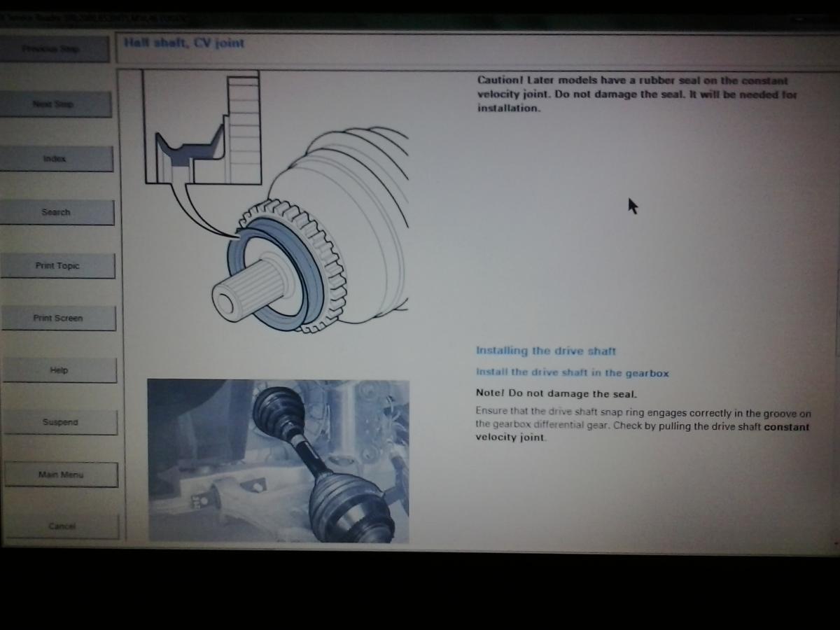Click the 'Note! Do not damage the seal' text

(556, 394)
